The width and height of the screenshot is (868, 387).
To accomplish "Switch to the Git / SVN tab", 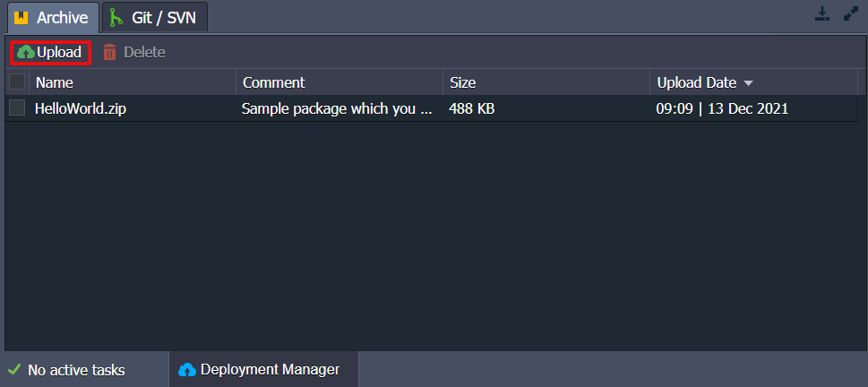I will point(155,17).
